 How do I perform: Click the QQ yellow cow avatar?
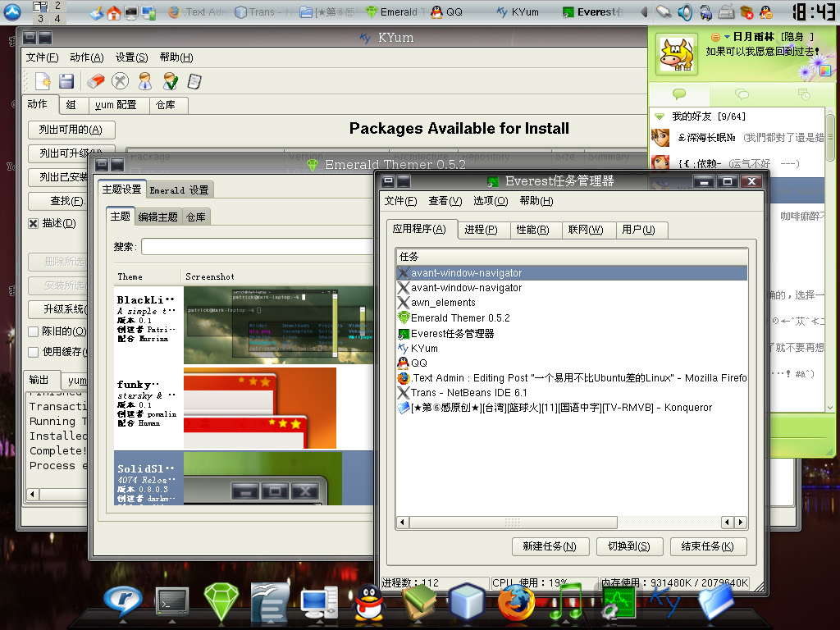point(677,54)
